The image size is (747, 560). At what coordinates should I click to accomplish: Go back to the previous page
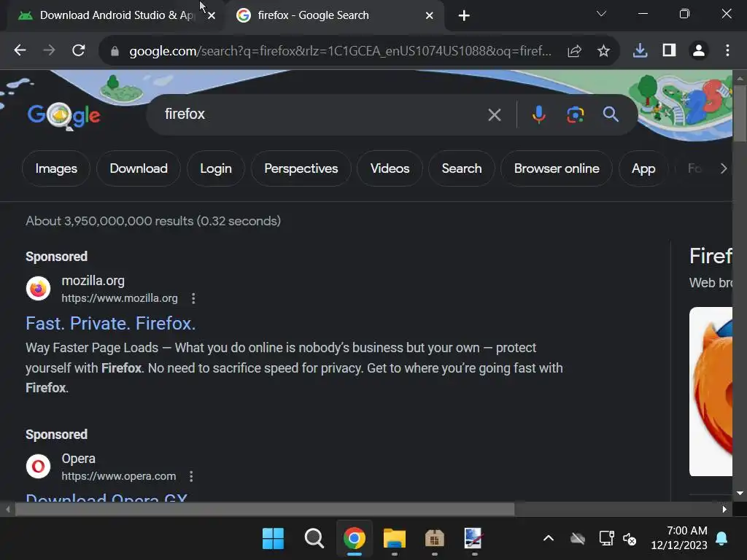click(x=20, y=50)
